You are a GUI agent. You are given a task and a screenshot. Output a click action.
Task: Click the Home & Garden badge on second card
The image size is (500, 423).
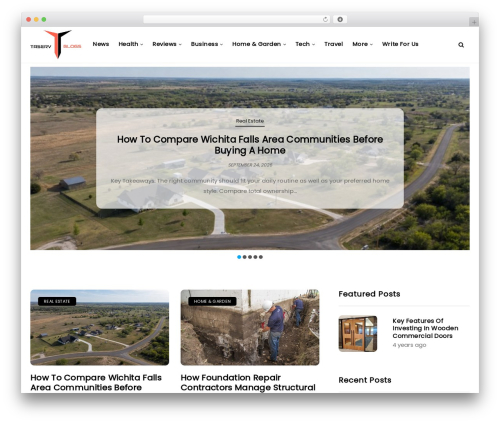point(212,301)
